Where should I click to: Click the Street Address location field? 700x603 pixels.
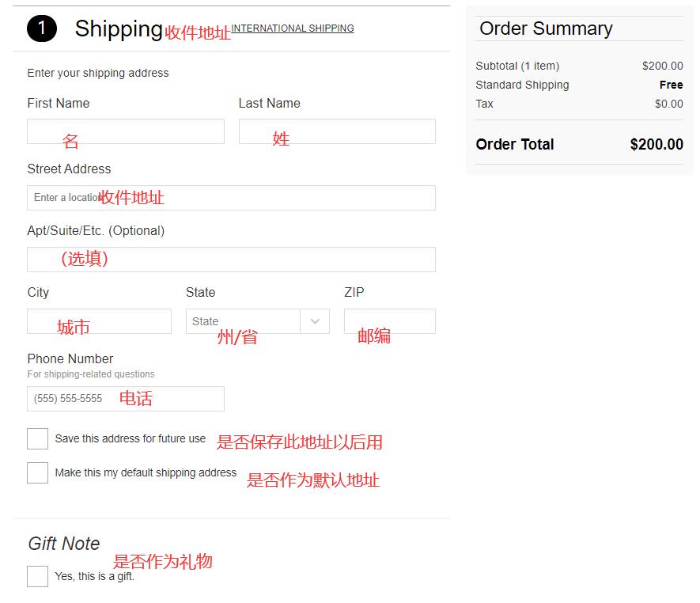pyautogui.click(x=231, y=198)
